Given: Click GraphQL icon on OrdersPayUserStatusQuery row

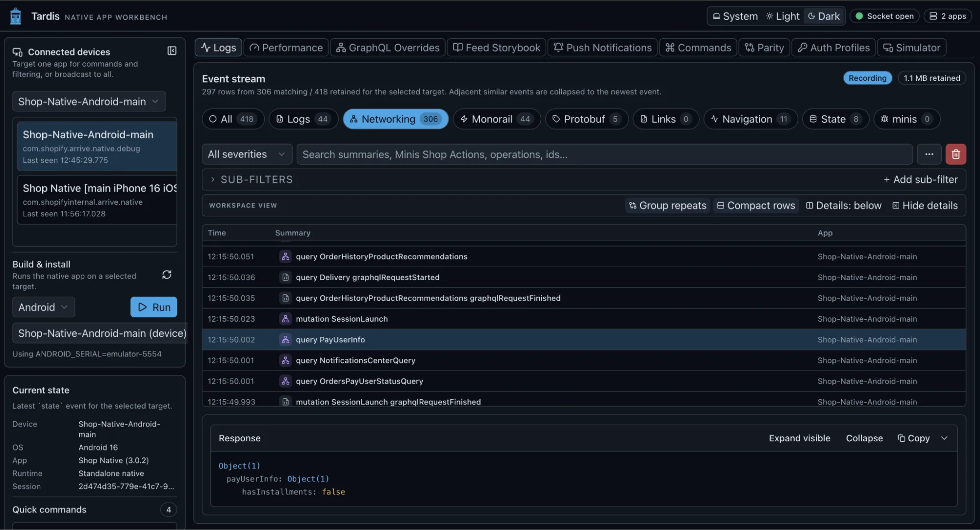Looking at the screenshot, I should click(x=285, y=381).
